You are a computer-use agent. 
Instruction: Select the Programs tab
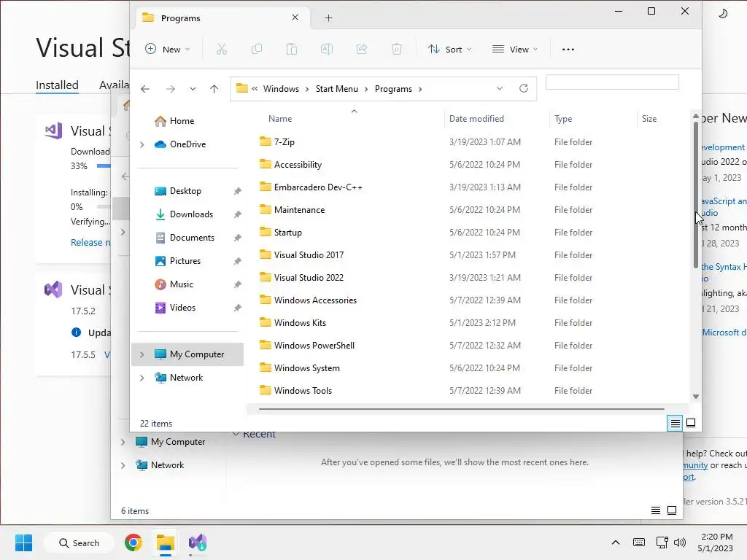223,18
